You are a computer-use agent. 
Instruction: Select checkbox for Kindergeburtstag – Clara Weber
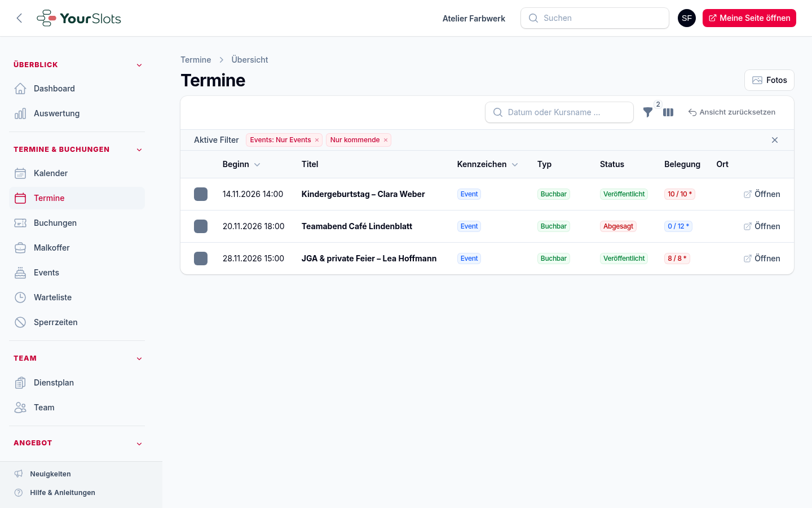[x=201, y=194]
